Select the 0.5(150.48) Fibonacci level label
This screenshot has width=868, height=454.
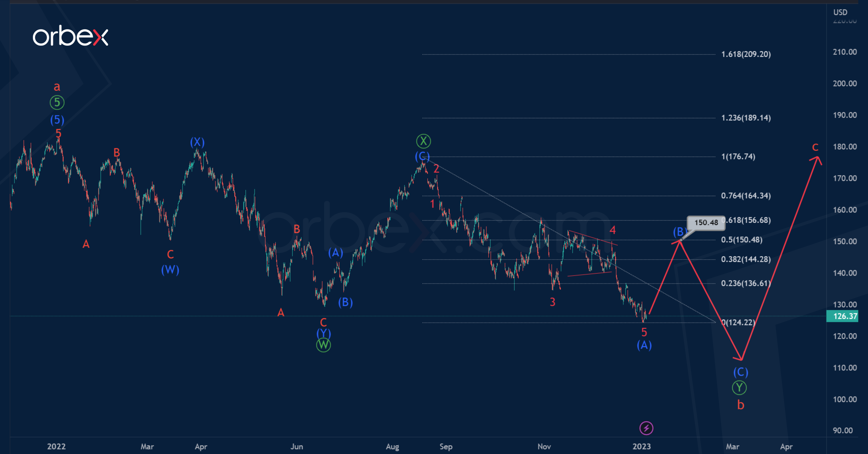click(x=741, y=240)
